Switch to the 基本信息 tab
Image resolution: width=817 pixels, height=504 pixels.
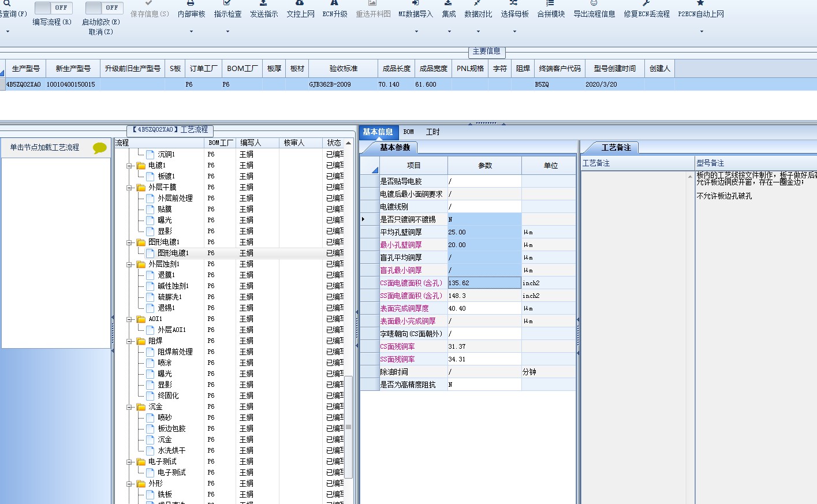[378, 132]
